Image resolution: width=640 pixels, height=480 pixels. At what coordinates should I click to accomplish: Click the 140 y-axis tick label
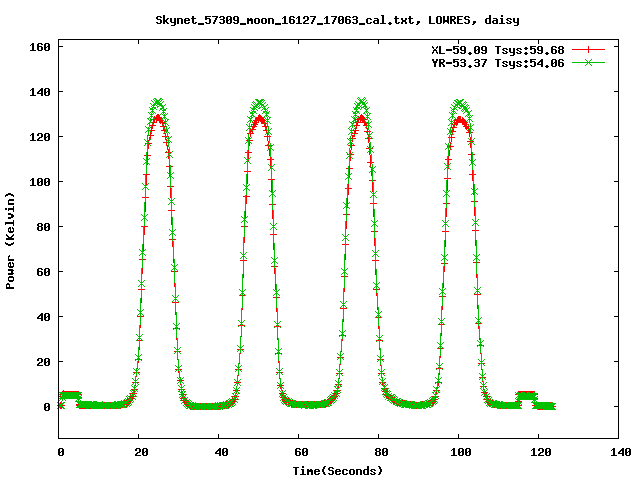pos(40,92)
